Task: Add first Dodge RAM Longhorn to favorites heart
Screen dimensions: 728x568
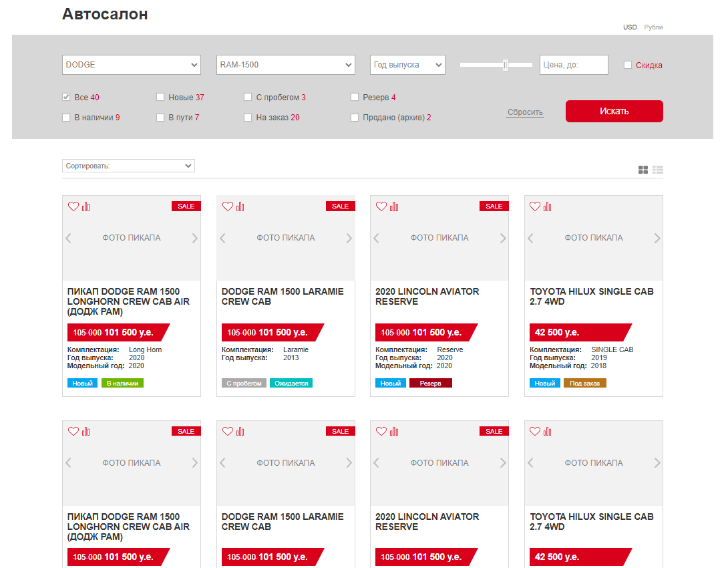Action: pos(73,206)
